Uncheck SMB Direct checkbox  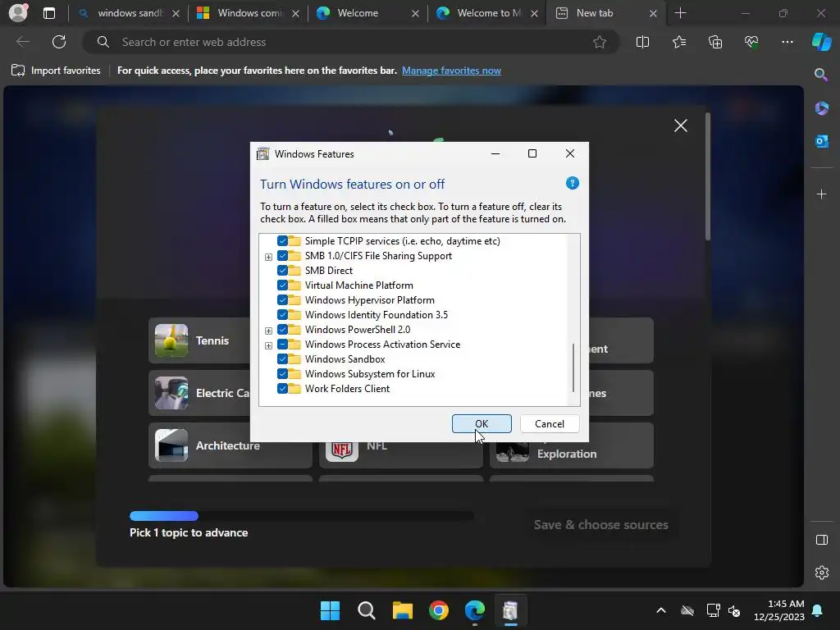[x=282, y=271]
